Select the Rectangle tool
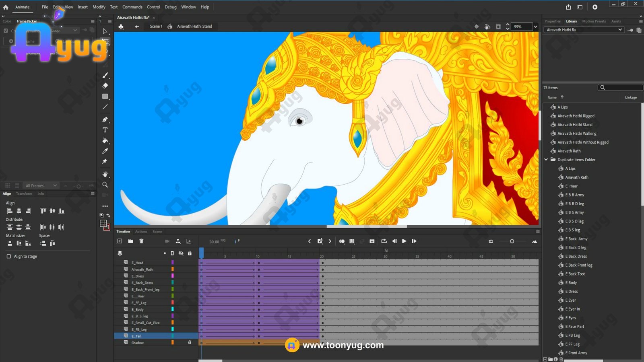This screenshot has height=362, width=644. pos(105,97)
